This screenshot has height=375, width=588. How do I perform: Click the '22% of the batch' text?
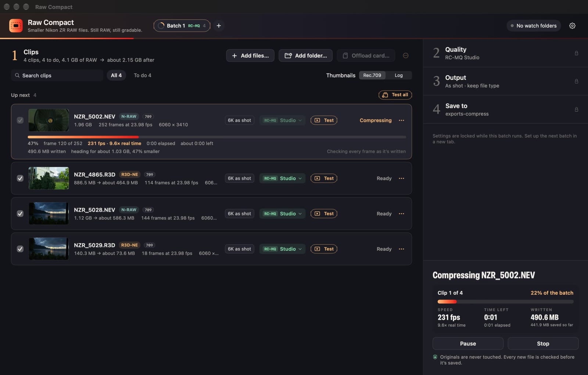tap(552, 293)
